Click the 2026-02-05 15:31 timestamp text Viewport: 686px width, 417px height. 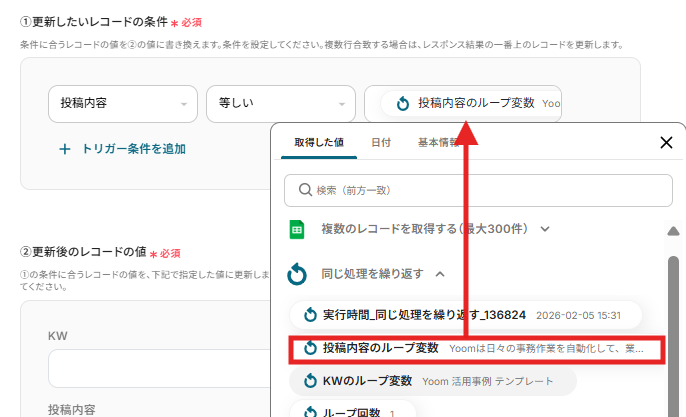[x=578, y=315]
